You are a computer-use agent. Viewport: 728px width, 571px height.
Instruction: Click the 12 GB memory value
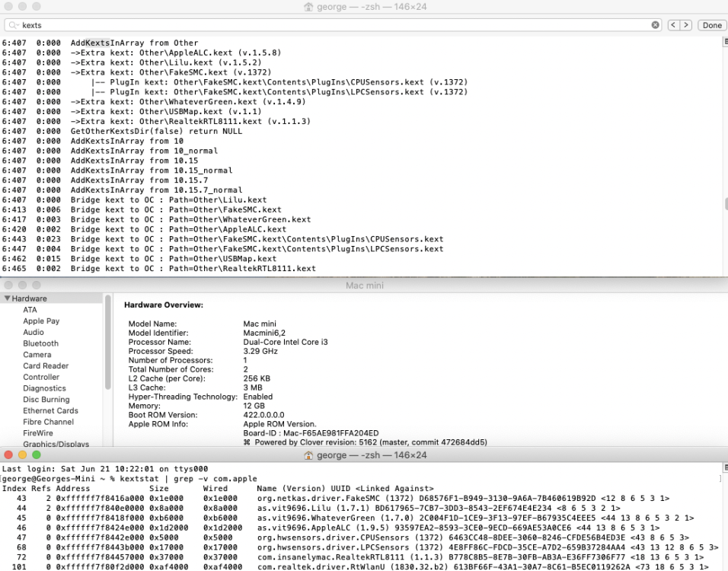tap(254, 406)
